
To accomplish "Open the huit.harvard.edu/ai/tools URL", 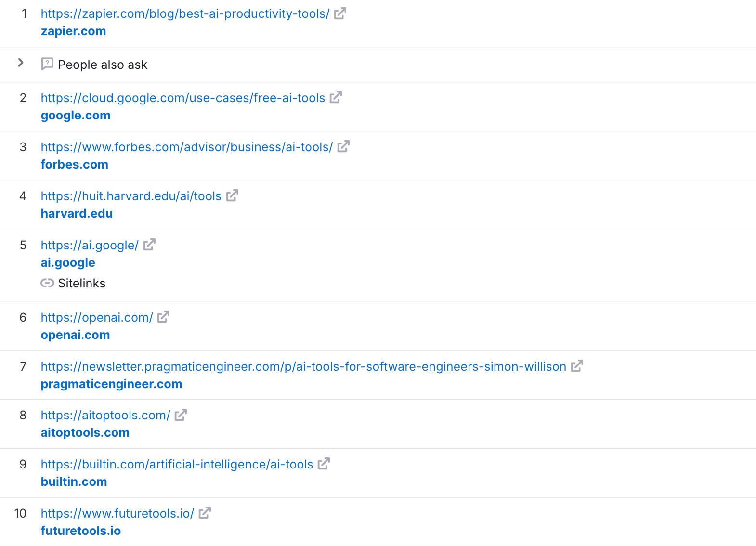I will [131, 196].
